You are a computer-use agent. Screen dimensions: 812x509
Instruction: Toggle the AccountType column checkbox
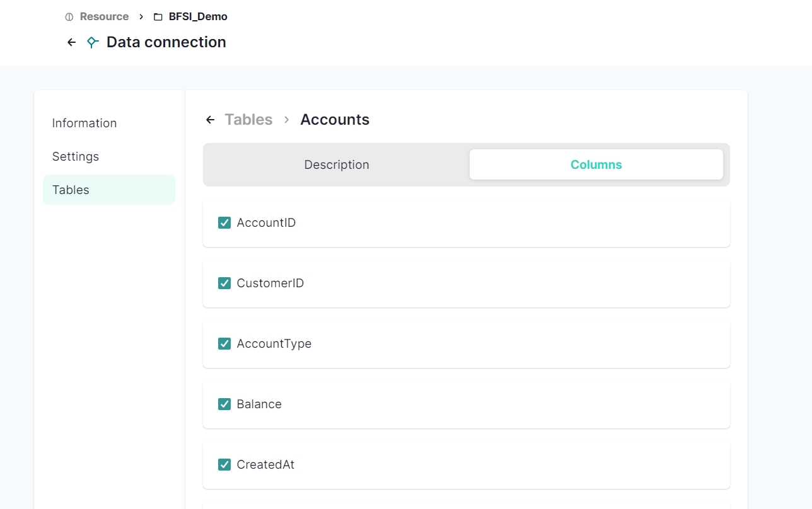click(x=224, y=343)
